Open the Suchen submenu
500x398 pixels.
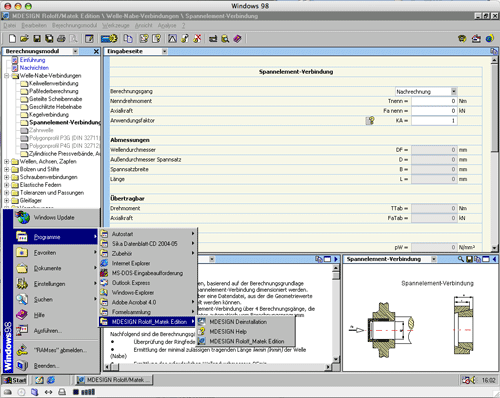[57, 299]
